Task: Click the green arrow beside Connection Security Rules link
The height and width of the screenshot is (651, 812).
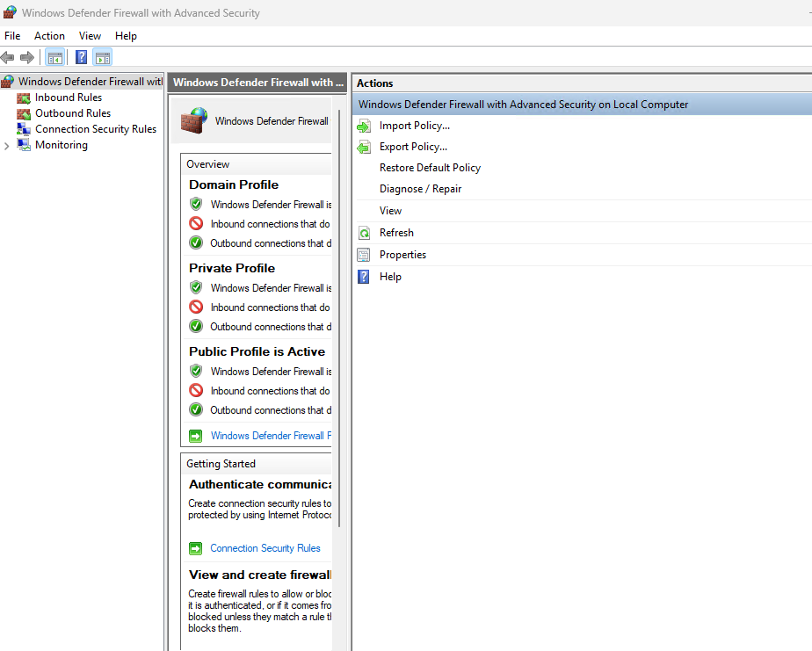Action: point(196,548)
